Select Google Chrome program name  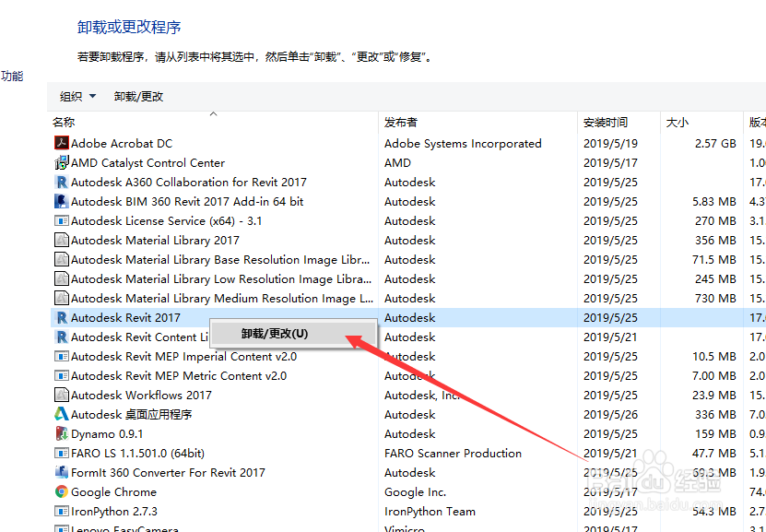pyautogui.click(x=113, y=492)
